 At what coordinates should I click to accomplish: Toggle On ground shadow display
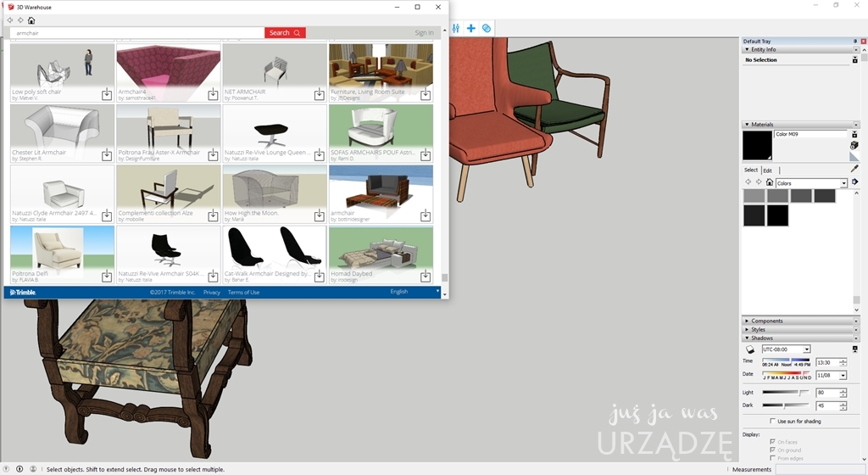[x=773, y=450]
